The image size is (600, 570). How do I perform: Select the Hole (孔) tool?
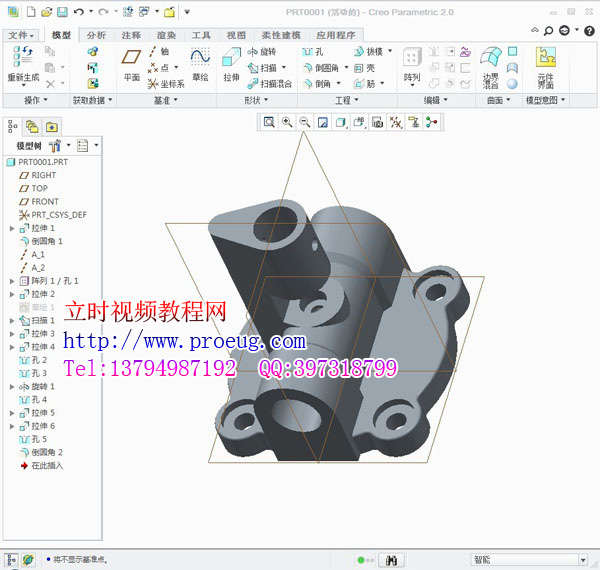coord(312,52)
